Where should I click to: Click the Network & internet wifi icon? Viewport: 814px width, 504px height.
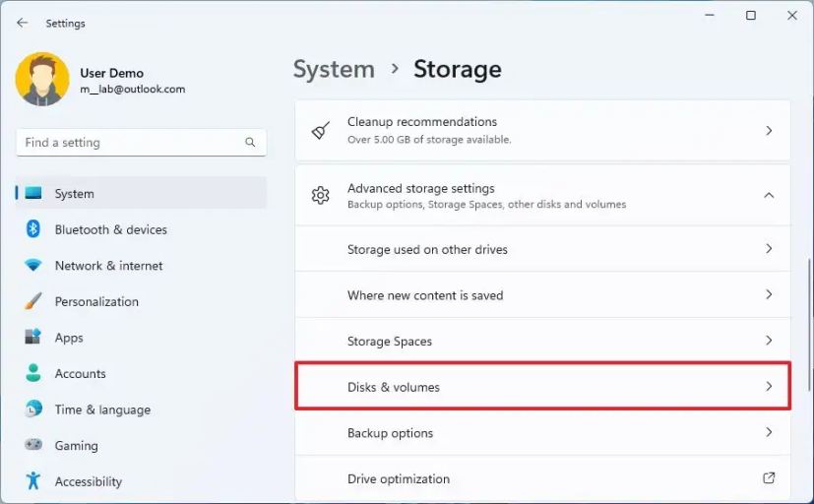pyautogui.click(x=33, y=265)
